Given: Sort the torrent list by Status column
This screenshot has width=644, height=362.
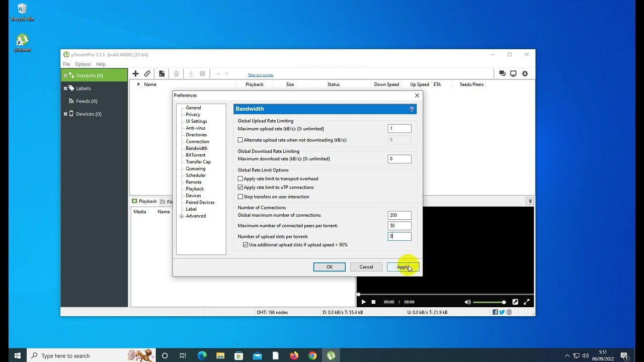Looking at the screenshot, I should click(334, 84).
